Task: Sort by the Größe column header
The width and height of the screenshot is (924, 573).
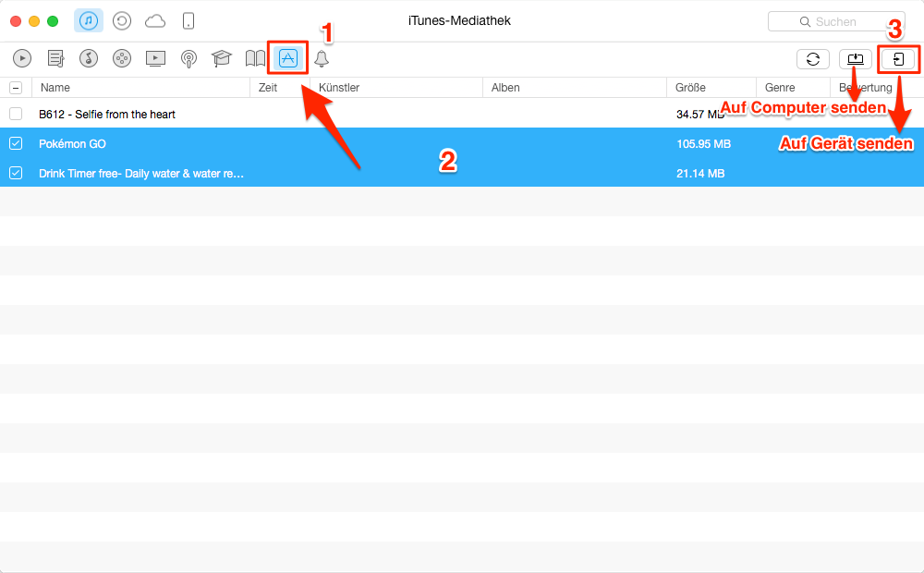Action: point(711,87)
